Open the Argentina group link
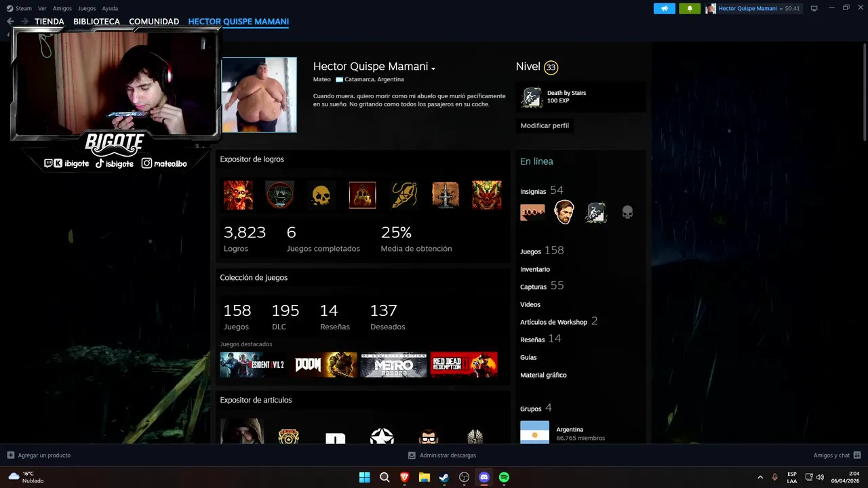This screenshot has height=488, width=868. 570,429
